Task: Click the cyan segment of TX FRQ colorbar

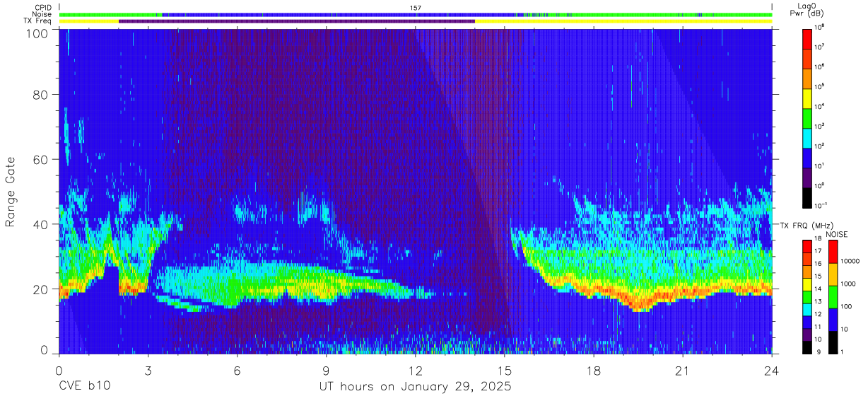Action: [x=807, y=310]
